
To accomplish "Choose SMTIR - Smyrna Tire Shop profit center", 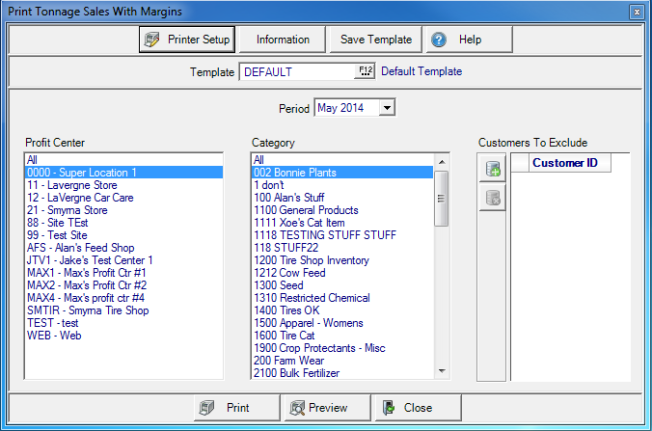I will click(x=87, y=310).
